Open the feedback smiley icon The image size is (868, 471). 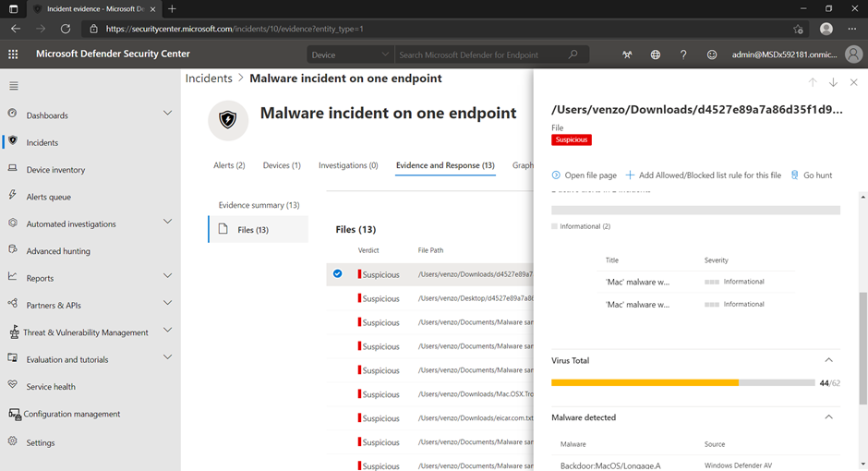(712, 54)
